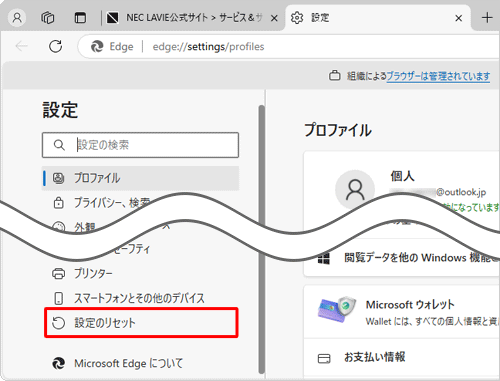Open Microsoft Edge について page
The width and height of the screenshot is (500, 381).
click(x=140, y=363)
